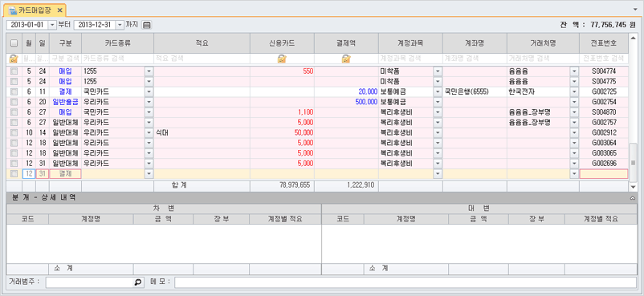The image size is (644, 296).
Task: Sort by the 신용카드 column header
Action: coord(282,43)
